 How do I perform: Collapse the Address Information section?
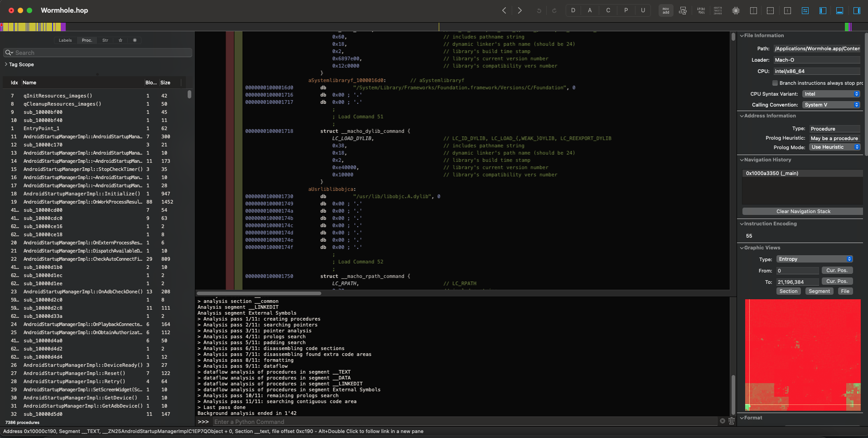tap(742, 116)
